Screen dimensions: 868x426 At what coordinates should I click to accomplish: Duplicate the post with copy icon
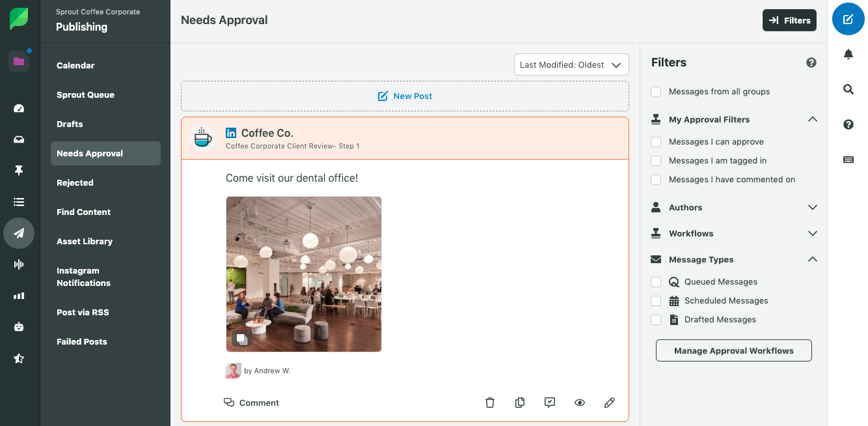point(520,403)
